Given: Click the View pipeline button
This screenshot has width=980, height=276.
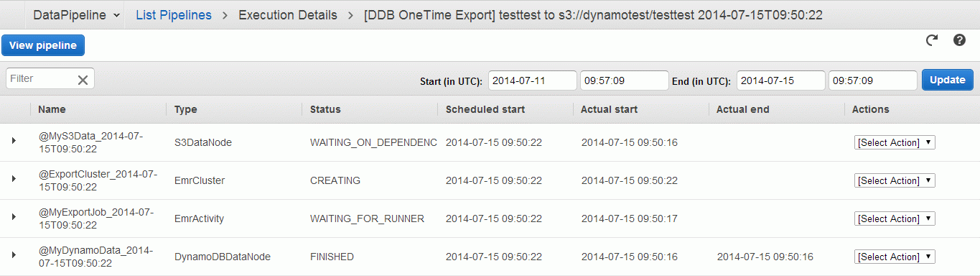Looking at the screenshot, I should point(43,45).
